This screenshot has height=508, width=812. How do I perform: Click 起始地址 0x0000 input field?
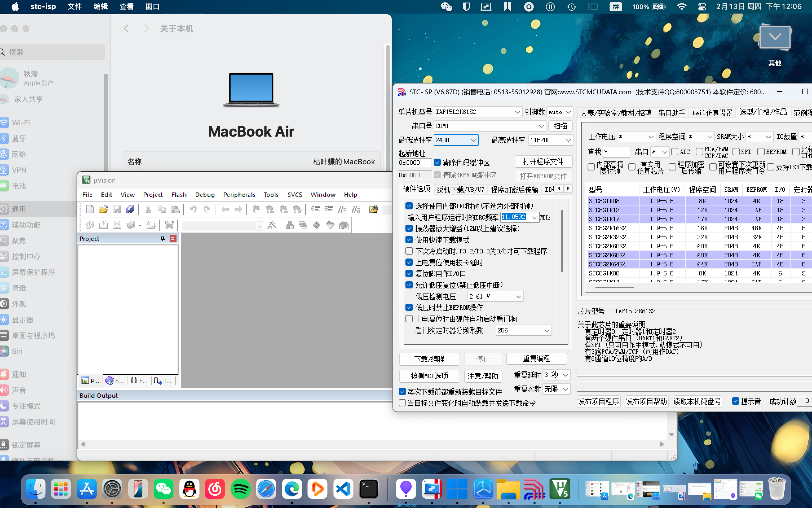pyautogui.click(x=415, y=163)
